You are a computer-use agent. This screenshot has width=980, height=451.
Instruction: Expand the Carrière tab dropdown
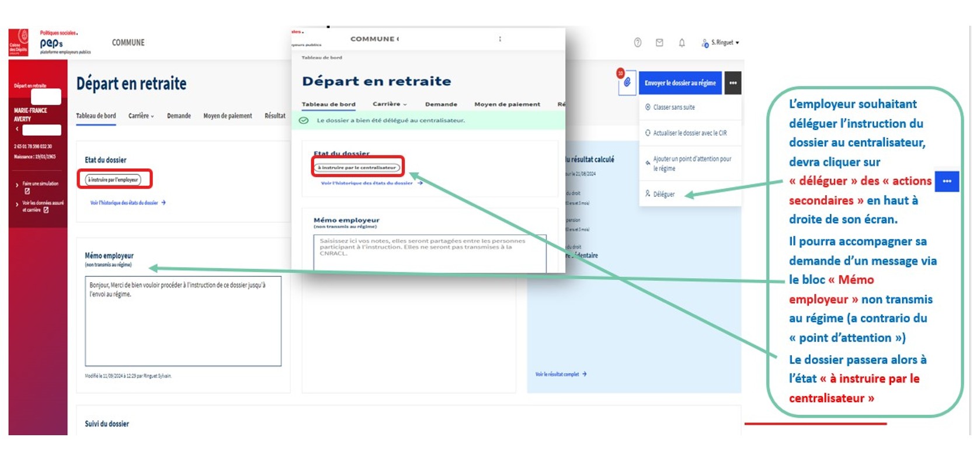click(x=141, y=116)
